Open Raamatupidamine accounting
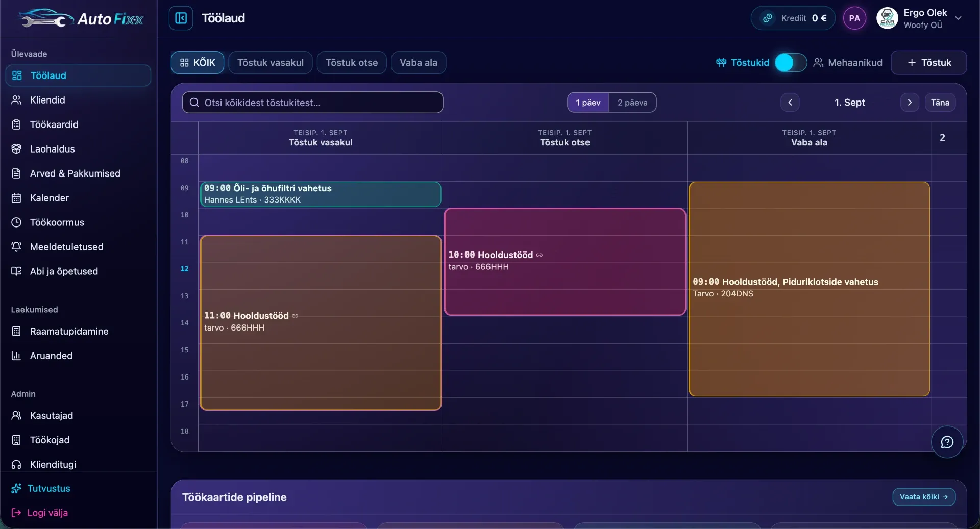Viewport: 980px width, 529px height. [78, 331]
